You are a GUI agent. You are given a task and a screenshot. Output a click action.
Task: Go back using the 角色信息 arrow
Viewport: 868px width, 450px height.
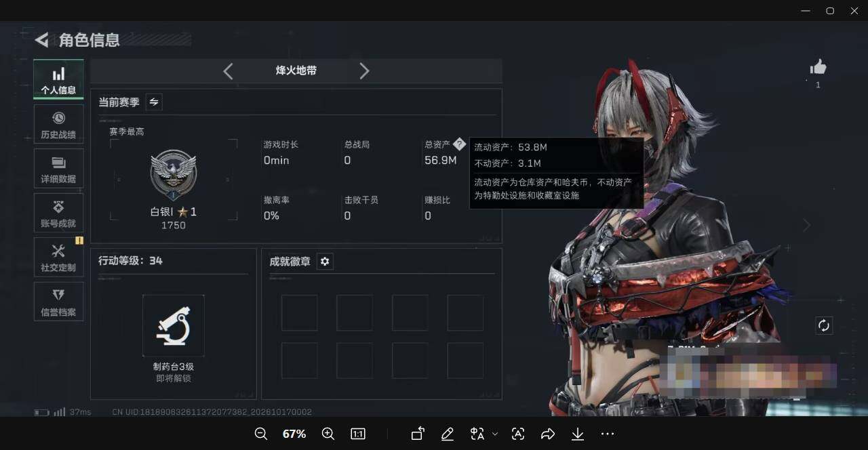tap(42, 40)
